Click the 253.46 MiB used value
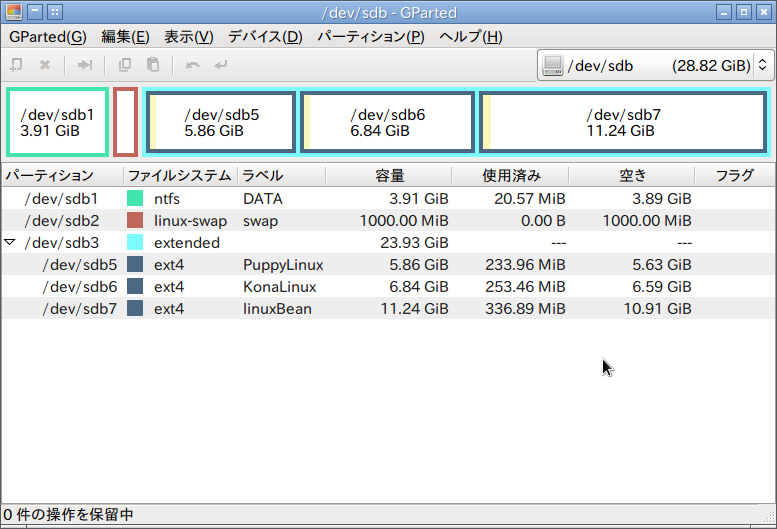The height and width of the screenshot is (529, 777). [525, 286]
